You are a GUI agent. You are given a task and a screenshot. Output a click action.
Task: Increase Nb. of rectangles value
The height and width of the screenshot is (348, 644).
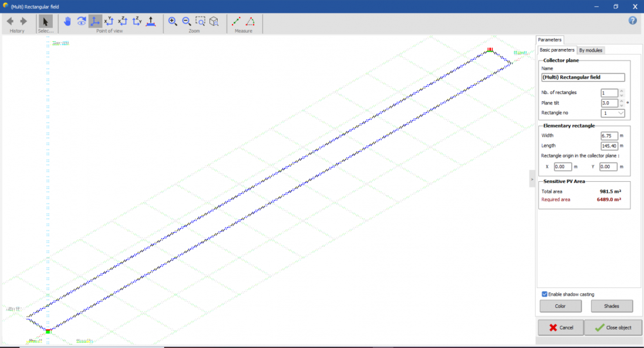point(621,92)
